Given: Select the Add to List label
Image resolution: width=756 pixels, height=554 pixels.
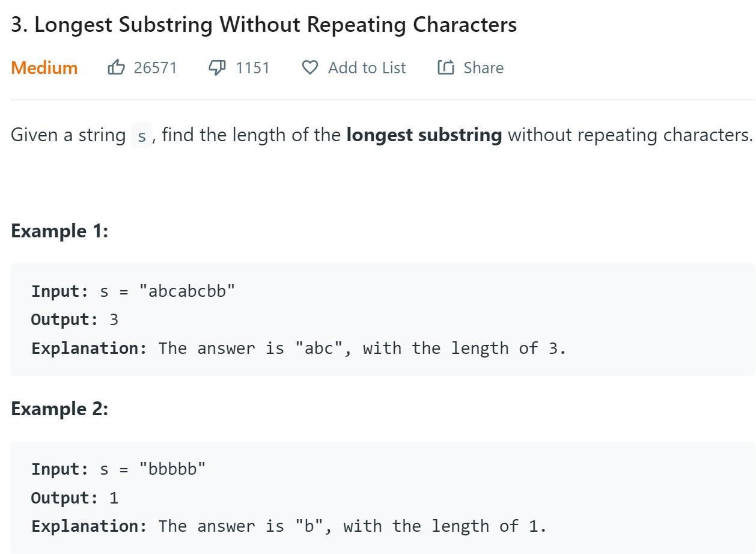Looking at the screenshot, I should coord(367,68).
